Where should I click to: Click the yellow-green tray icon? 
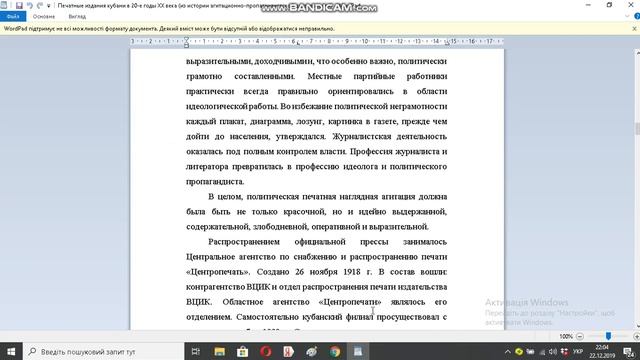click(519, 351)
